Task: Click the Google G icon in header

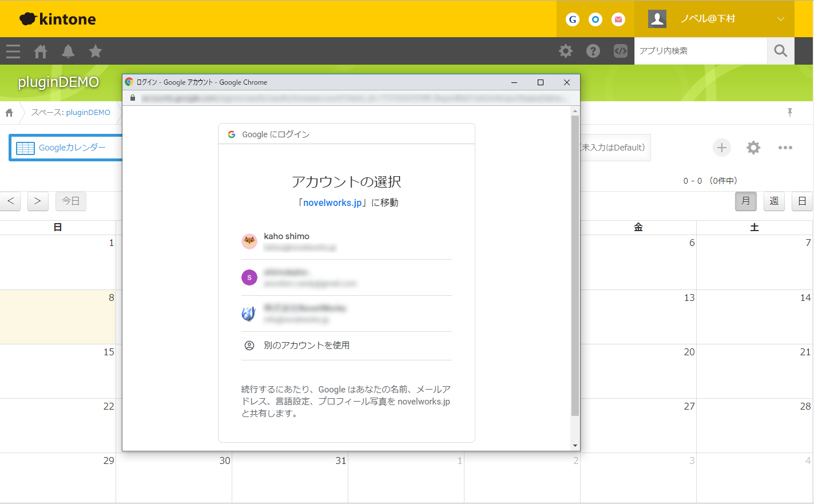Action: click(573, 19)
